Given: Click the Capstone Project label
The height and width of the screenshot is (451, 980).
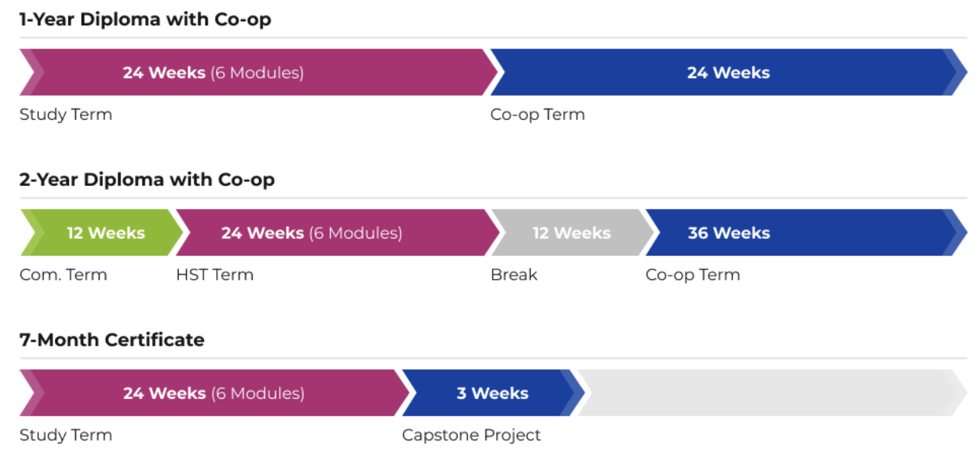Looking at the screenshot, I should pos(471,435).
